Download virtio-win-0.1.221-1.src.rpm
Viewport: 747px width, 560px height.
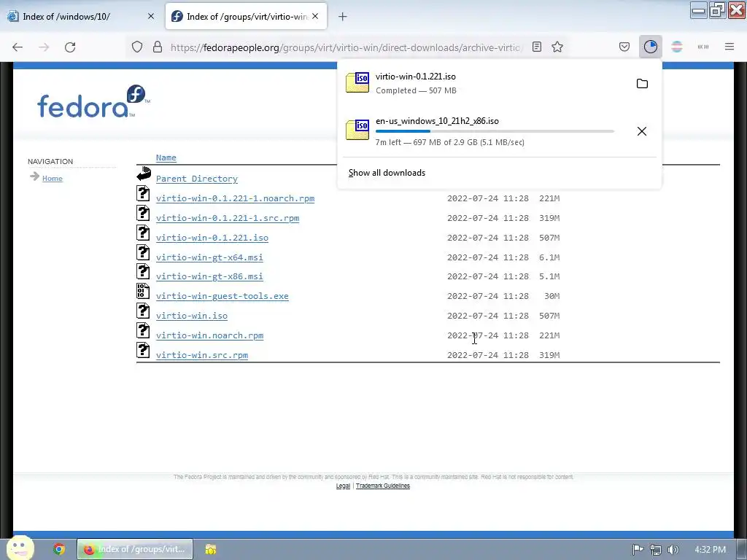coord(228,218)
